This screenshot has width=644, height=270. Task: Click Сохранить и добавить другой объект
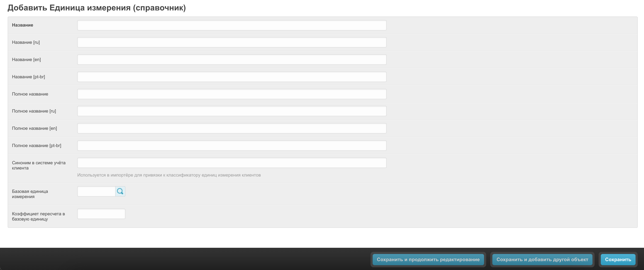click(542, 260)
